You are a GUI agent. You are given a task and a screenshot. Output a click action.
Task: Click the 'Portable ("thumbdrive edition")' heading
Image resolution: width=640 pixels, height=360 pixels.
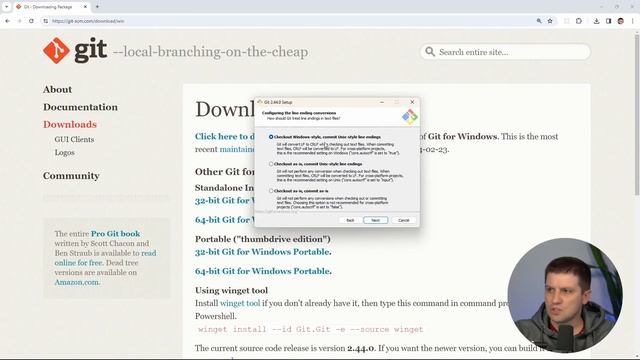click(x=263, y=239)
